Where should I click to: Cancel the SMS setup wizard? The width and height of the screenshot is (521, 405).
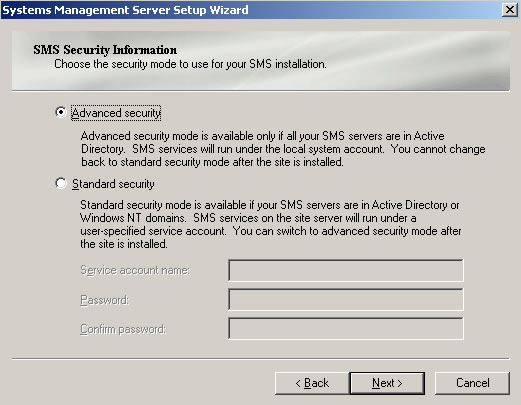coord(472,383)
